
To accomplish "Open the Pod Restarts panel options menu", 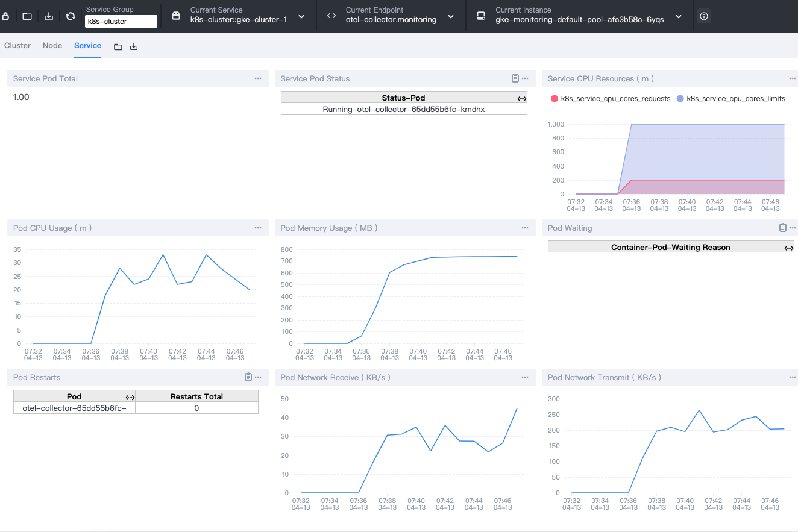I will coord(258,377).
